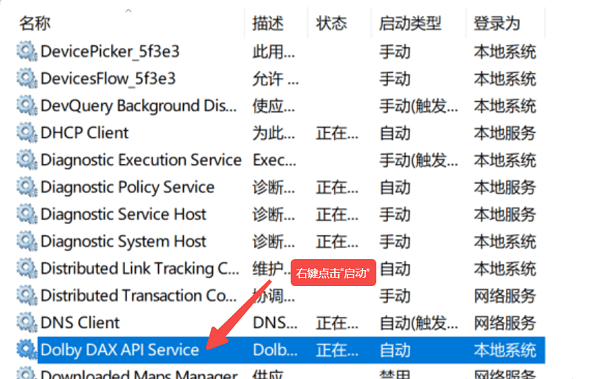The height and width of the screenshot is (379, 600).
Task: Select the DHCP Client service name
Action: pyautogui.click(x=85, y=133)
